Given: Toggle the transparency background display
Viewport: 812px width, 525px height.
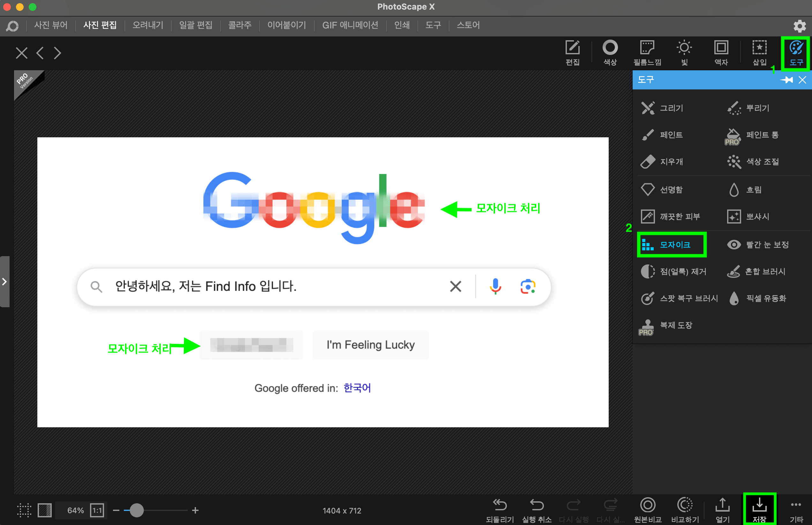Looking at the screenshot, I should coord(44,510).
